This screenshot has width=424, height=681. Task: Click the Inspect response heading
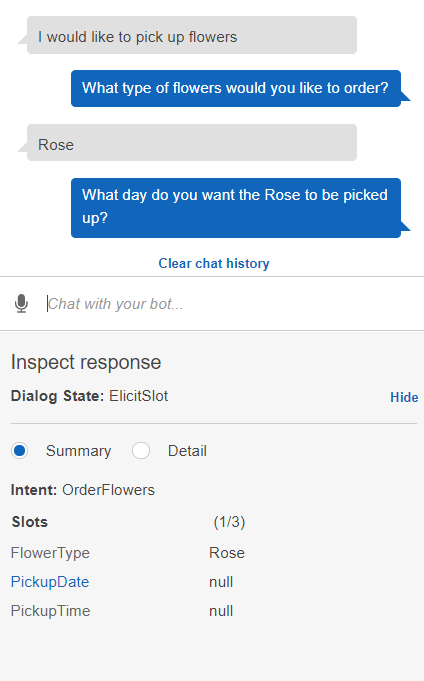coord(86,362)
